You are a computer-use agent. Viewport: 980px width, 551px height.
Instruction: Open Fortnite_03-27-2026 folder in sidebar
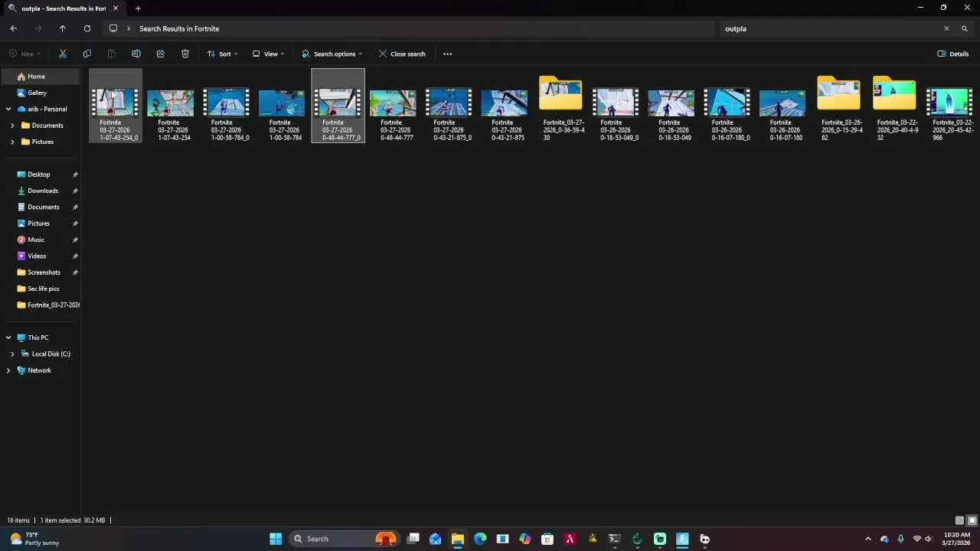point(40,305)
